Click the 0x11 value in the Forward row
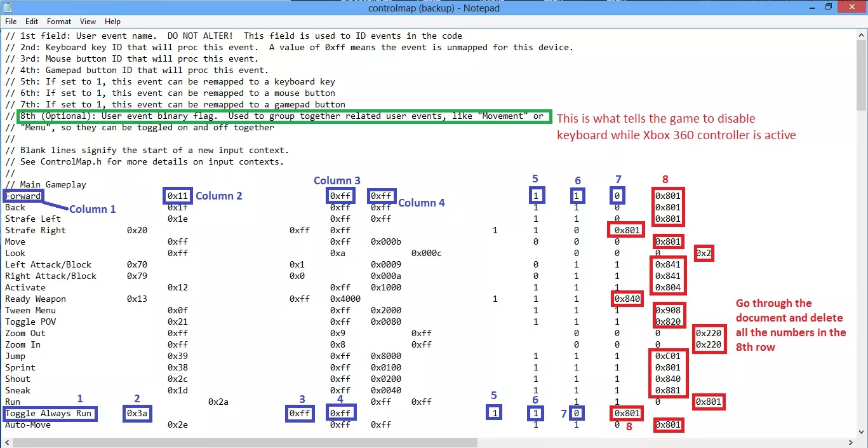The width and height of the screenshot is (868, 448). [x=177, y=196]
